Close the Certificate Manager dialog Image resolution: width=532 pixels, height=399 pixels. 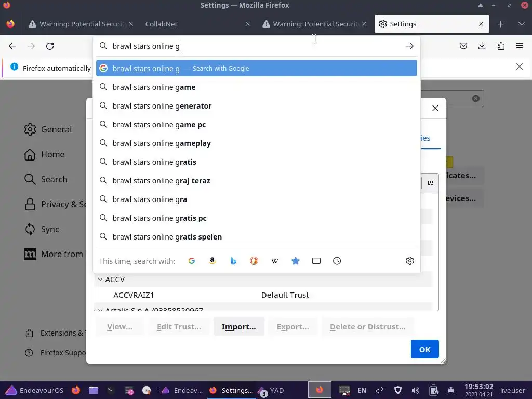435,108
